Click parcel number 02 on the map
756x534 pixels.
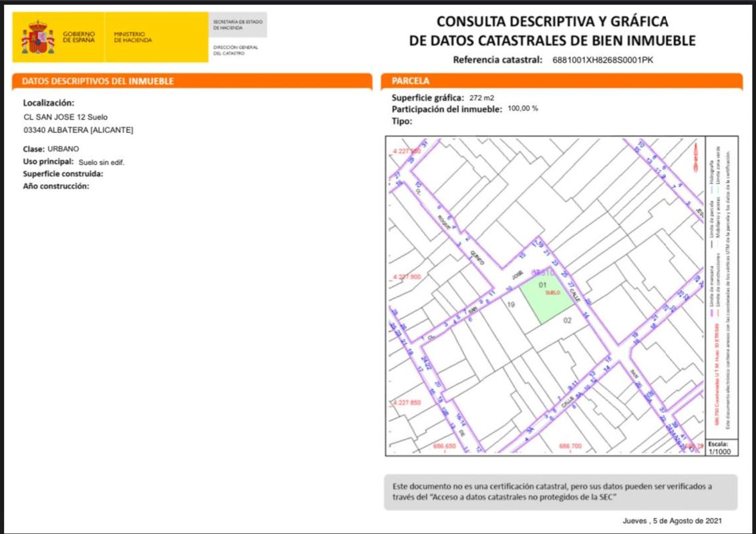(x=568, y=320)
